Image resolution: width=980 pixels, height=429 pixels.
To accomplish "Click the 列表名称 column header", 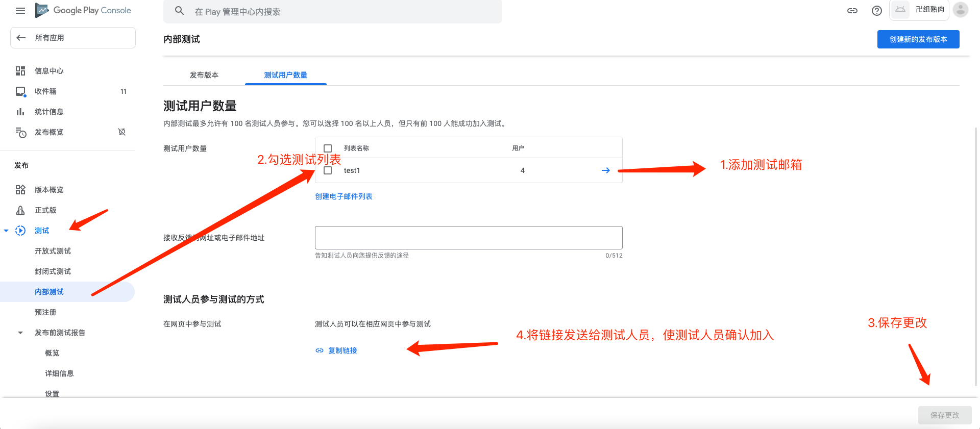I will pyautogui.click(x=356, y=148).
